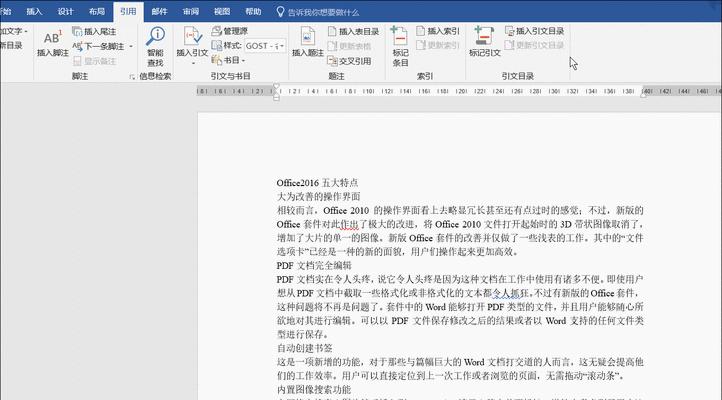Switch to the Layout (布局) tab
This screenshot has height=400, width=722.
pos(97,12)
